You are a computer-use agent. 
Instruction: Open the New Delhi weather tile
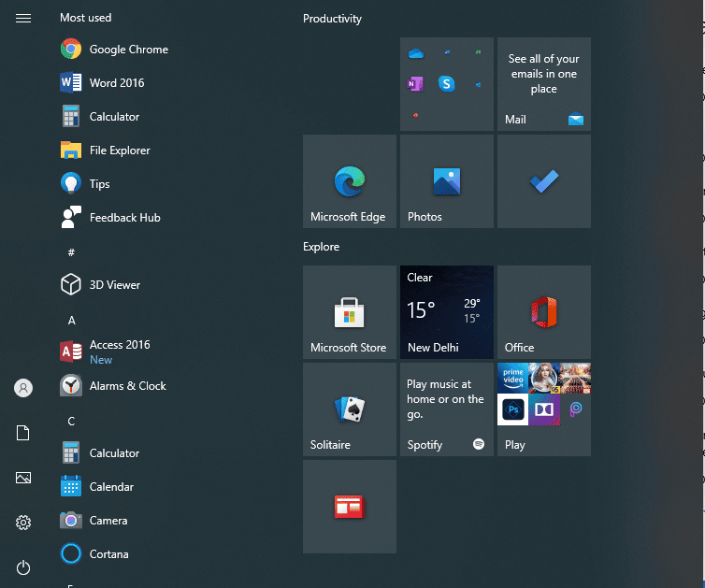click(x=447, y=312)
